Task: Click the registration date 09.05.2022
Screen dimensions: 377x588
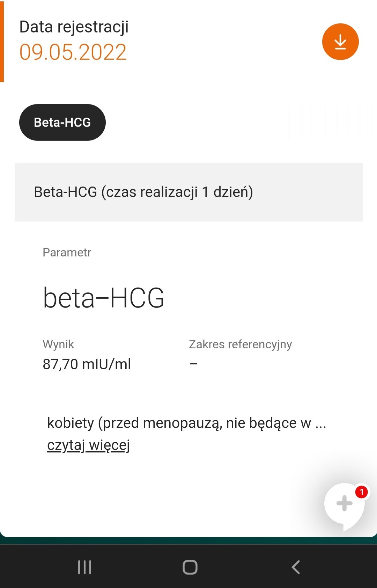Action: 73,52
